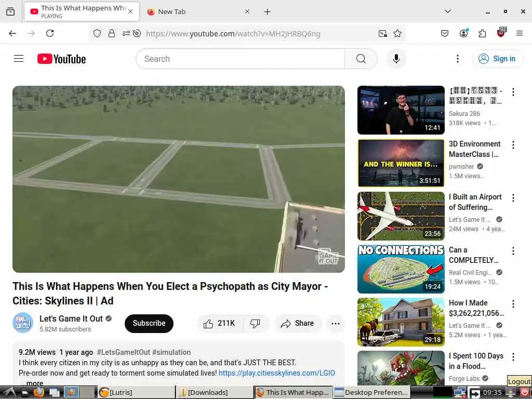Viewport: 532px width, 399px height.
Task: Open picture-in-picture from the address bar
Action: pos(382,33)
